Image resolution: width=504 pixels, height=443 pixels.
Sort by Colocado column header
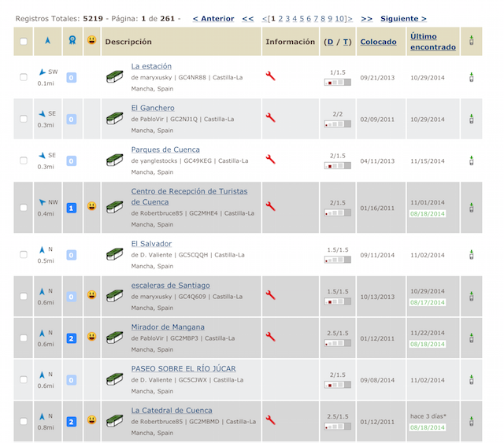(x=378, y=42)
